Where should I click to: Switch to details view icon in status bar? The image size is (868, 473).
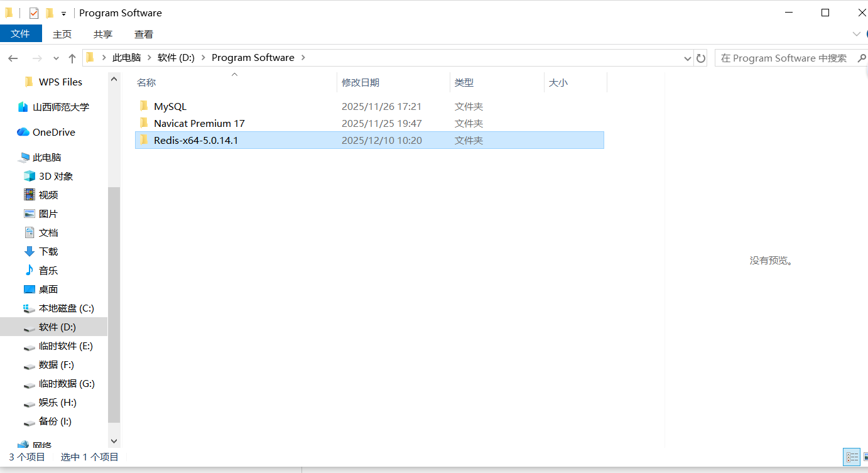pyautogui.click(x=852, y=457)
